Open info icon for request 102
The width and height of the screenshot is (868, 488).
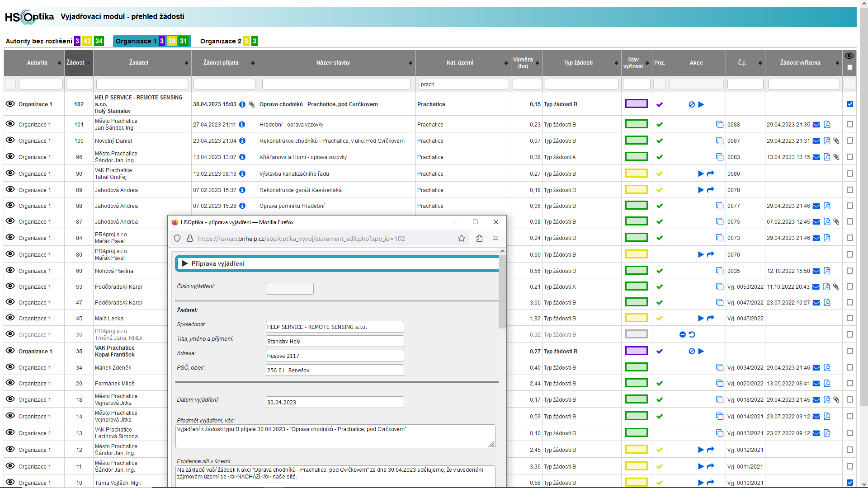pos(242,104)
